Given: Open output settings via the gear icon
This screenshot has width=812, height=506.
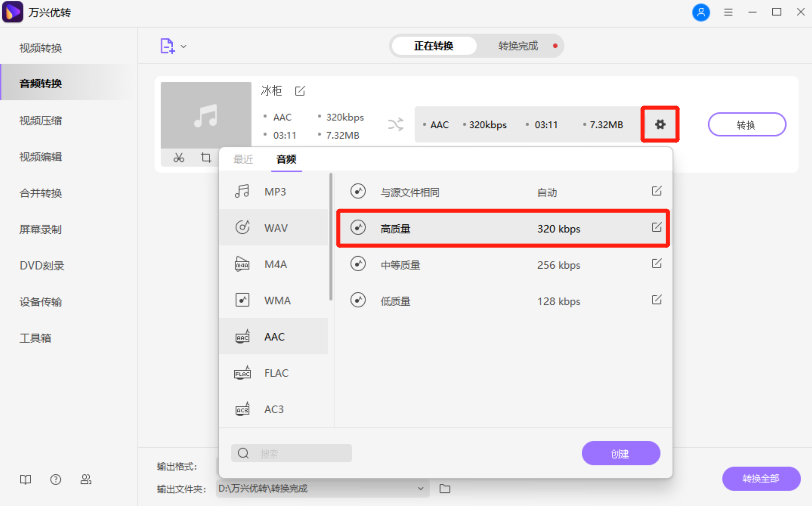Looking at the screenshot, I should (x=660, y=124).
